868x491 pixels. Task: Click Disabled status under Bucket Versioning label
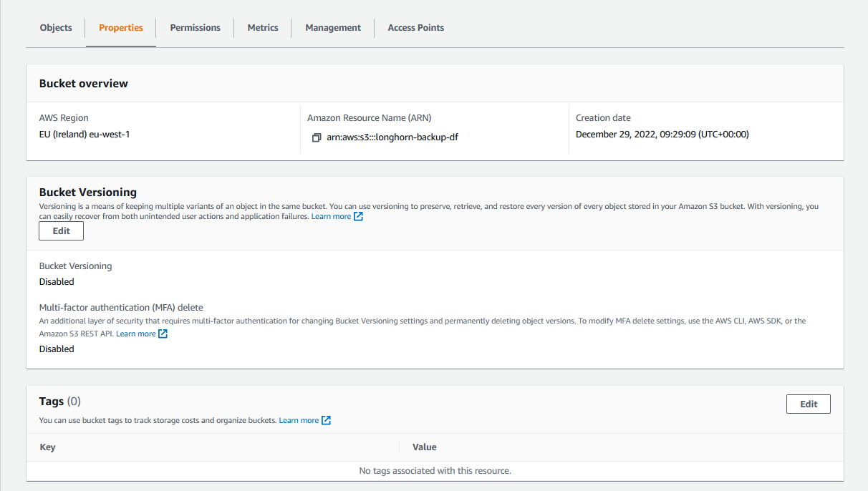pos(57,281)
